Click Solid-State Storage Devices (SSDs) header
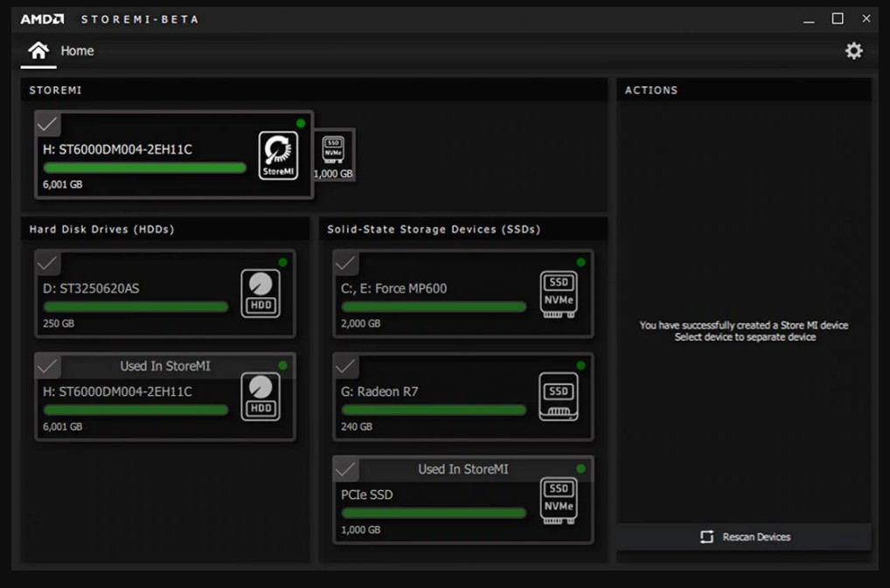Viewport: 890px width, 588px height. [434, 229]
